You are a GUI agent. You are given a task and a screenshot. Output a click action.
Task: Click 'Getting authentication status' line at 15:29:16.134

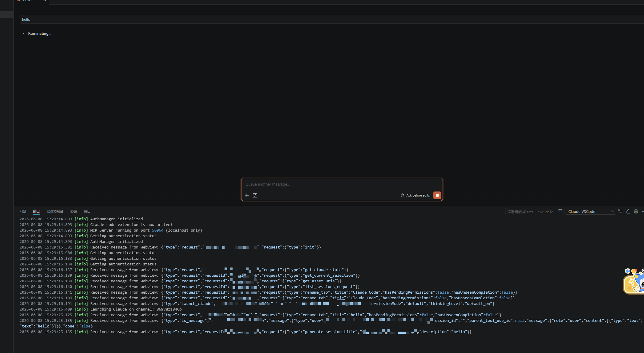[x=123, y=264]
